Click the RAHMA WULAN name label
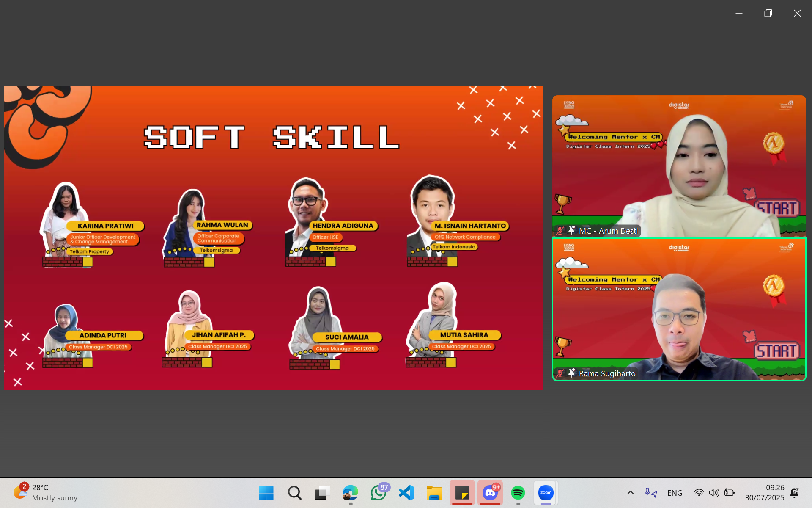This screenshot has width=812, height=508. pos(222,225)
